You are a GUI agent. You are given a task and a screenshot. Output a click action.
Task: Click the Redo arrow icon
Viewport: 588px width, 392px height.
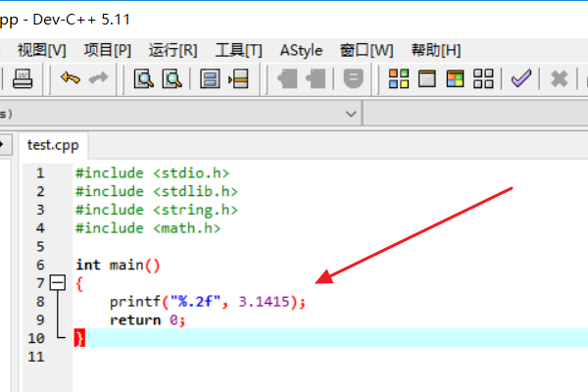coord(98,79)
